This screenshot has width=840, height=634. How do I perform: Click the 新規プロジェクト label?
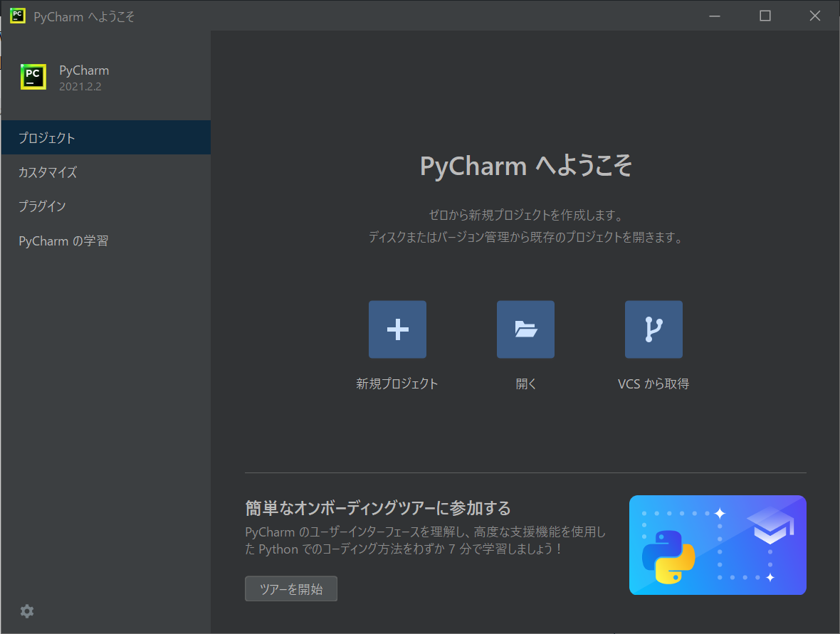(397, 384)
